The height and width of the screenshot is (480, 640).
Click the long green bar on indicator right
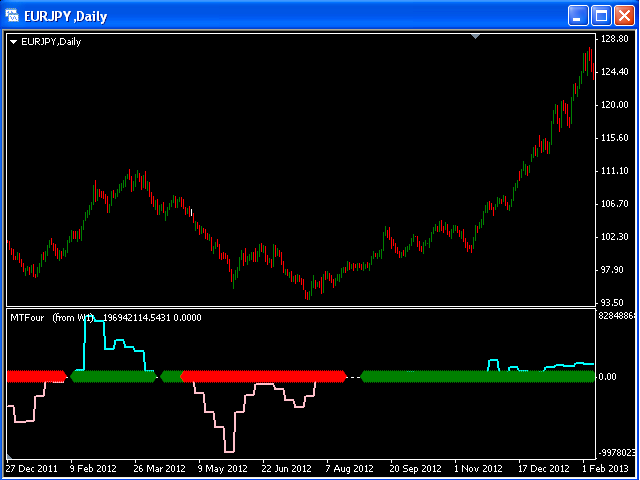tap(478, 376)
